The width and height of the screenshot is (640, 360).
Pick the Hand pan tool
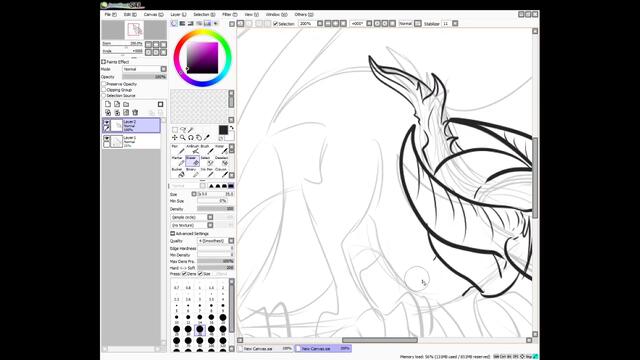pyautogui.click(x=199, y=138)
